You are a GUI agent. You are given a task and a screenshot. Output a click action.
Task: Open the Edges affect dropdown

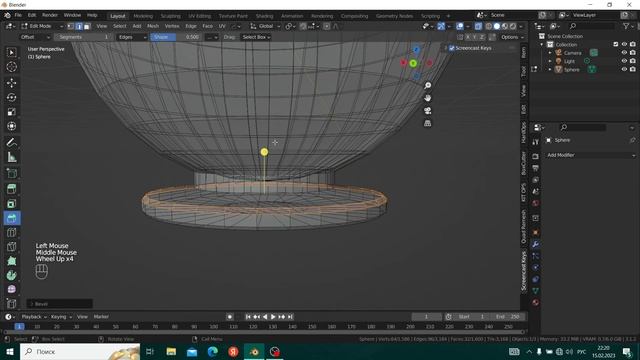132,37
